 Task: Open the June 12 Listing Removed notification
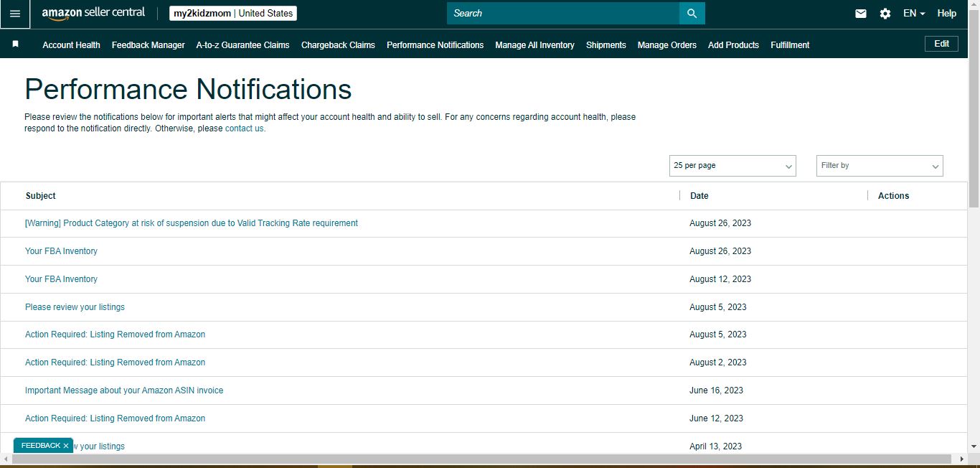[115, 418]
